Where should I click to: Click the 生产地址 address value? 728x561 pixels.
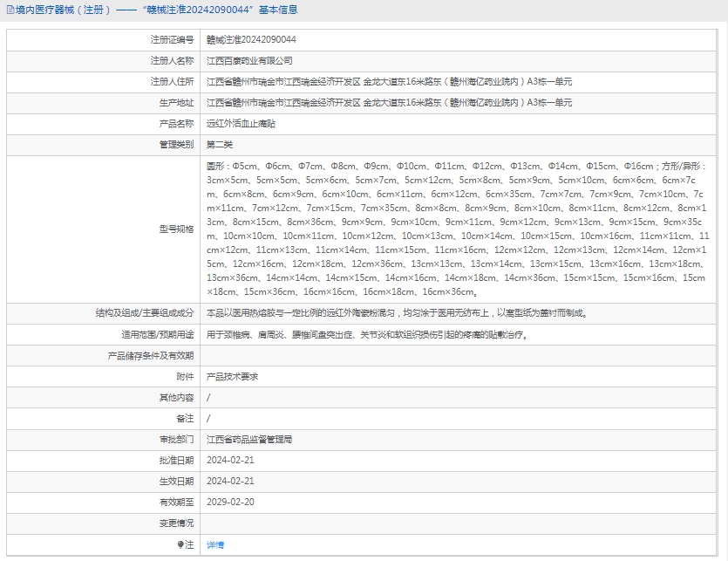pos(389,103)
